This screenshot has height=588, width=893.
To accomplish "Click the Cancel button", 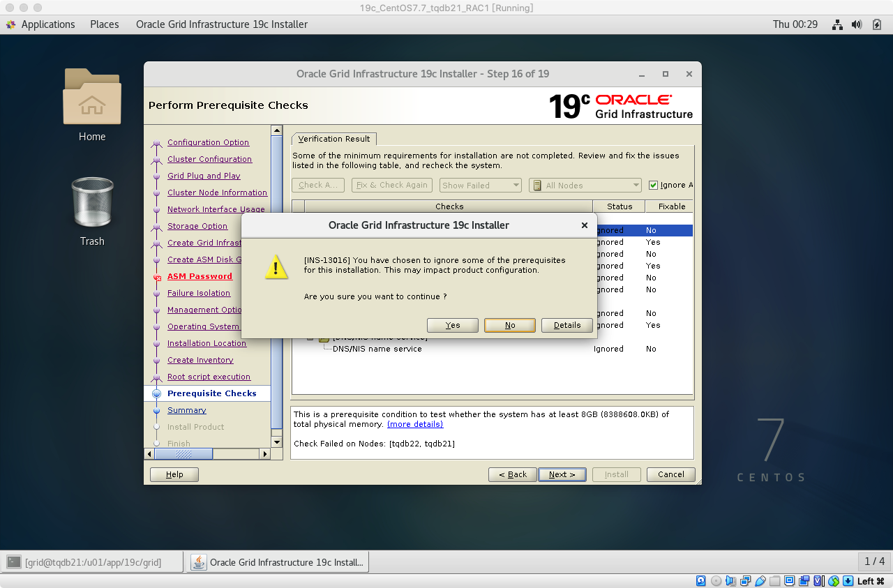I will (671, 474).
